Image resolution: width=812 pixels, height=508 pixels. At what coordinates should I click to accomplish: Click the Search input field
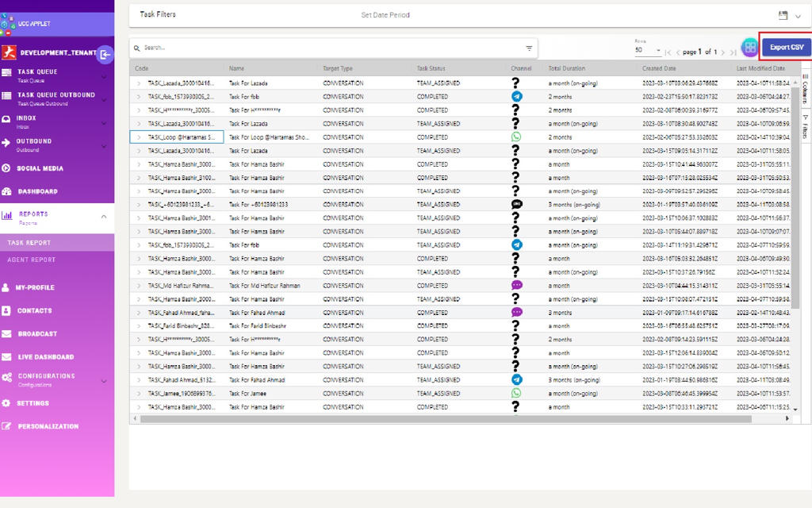click(325, 48)
